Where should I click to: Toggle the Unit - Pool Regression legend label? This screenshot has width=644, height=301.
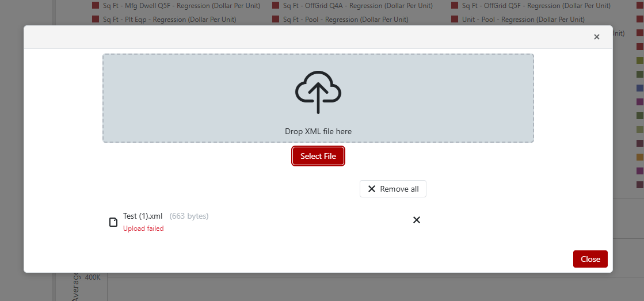pyautogui.click(x=523, y=20)
